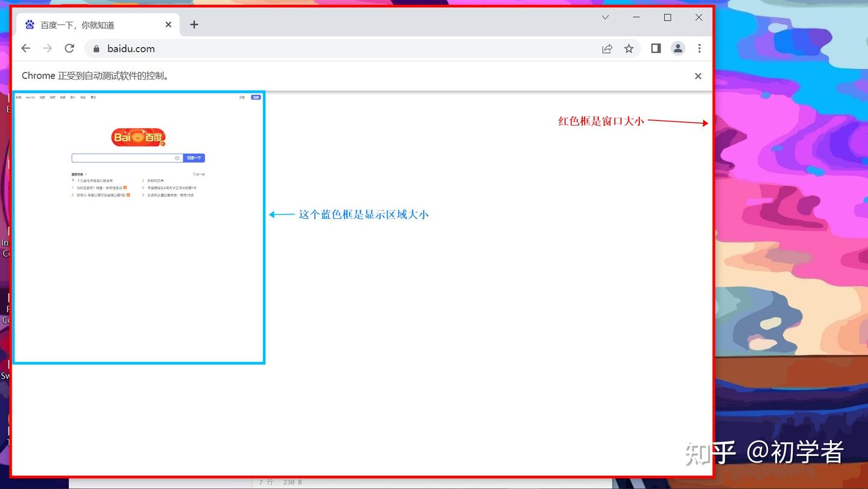Bookmark this page using the star icon

629,48
